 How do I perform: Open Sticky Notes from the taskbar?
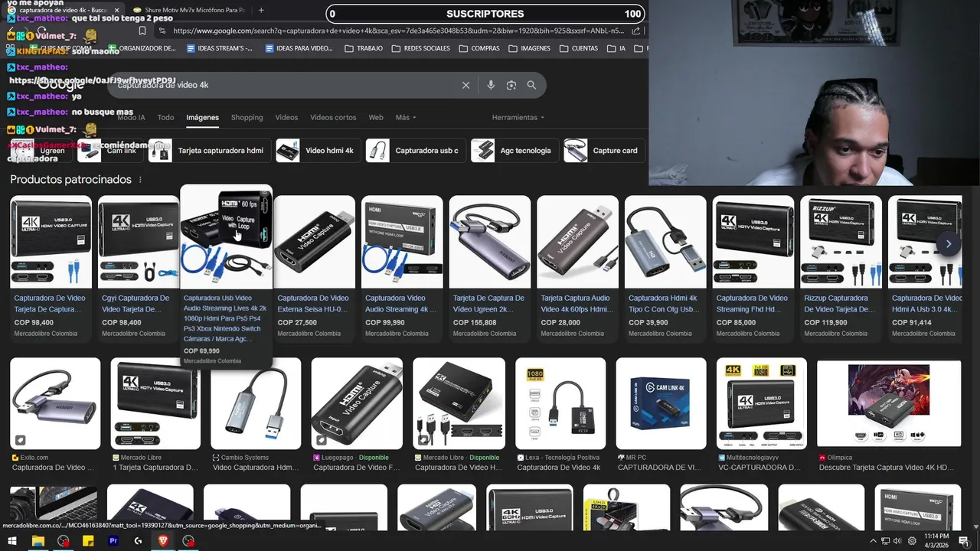pyautogui.click(x=88, y=541)
